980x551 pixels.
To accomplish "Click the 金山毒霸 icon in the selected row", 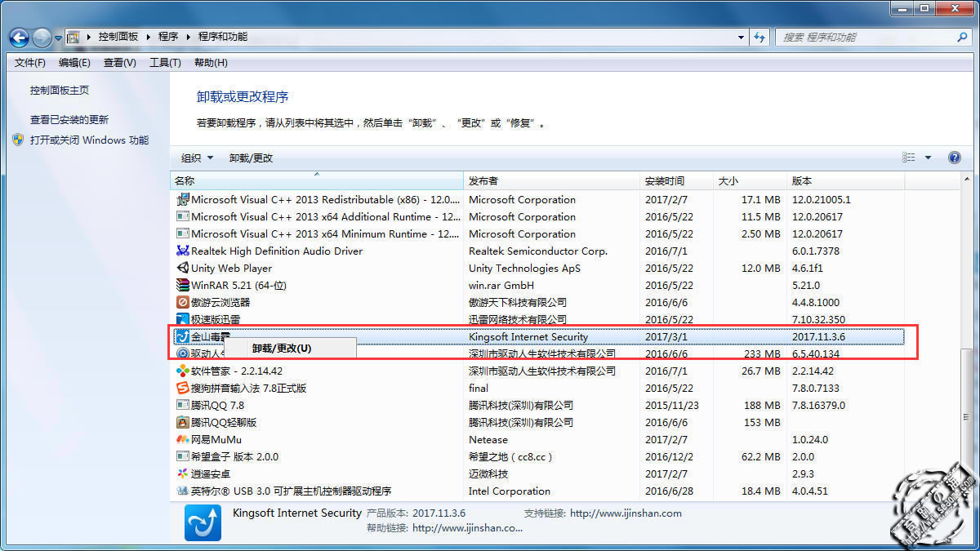I will coord(183,336).
